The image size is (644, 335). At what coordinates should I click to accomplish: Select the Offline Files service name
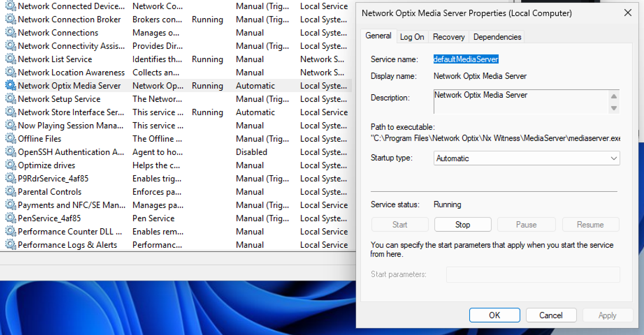pyautogui.click(x=39, y=139)
